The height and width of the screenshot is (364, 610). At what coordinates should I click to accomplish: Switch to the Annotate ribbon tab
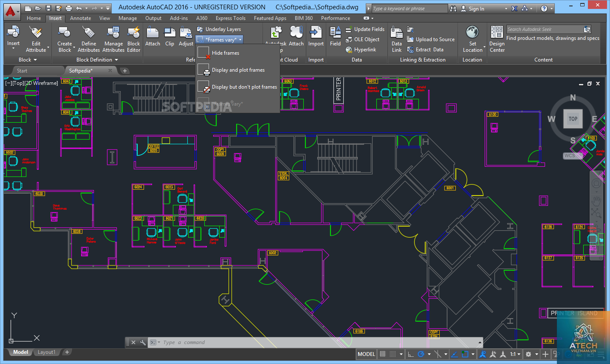coord(80,18)
